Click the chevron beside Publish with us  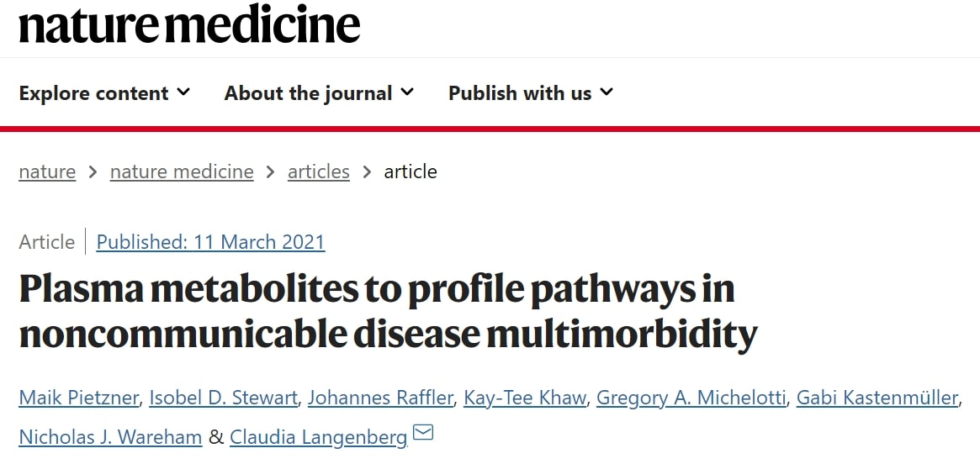tap(607, 92)
